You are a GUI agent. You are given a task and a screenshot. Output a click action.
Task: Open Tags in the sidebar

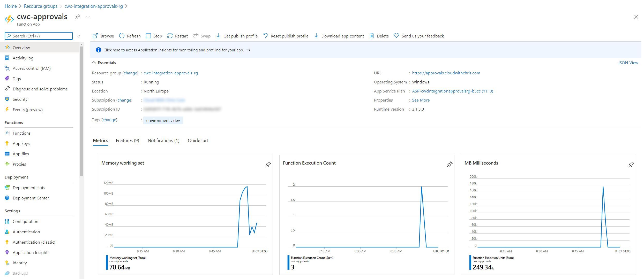(x=39, y=79)
